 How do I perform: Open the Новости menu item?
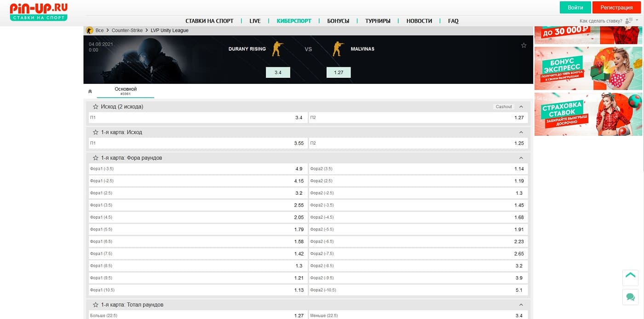[x=419, y=21]
